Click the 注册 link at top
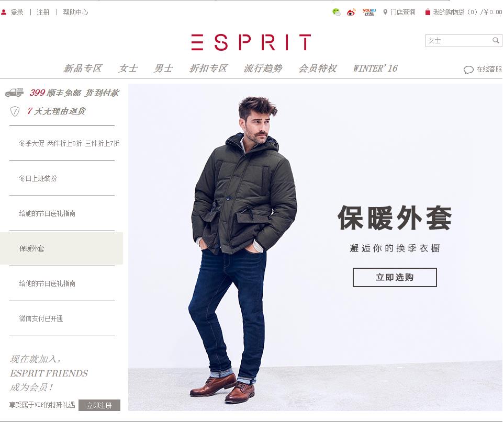Viewport: 504px width, 434px height. (x=43, y=12)
